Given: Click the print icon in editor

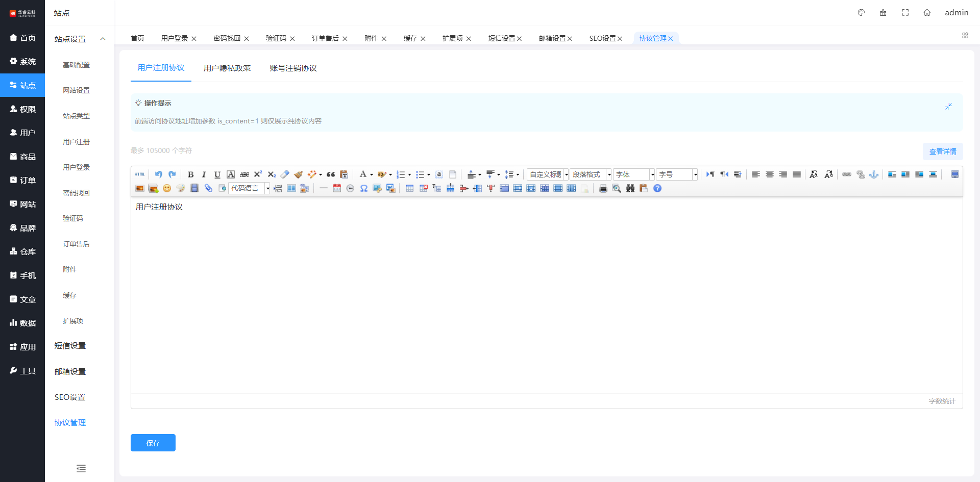Looking at the screenshot, I should (603, 188).
